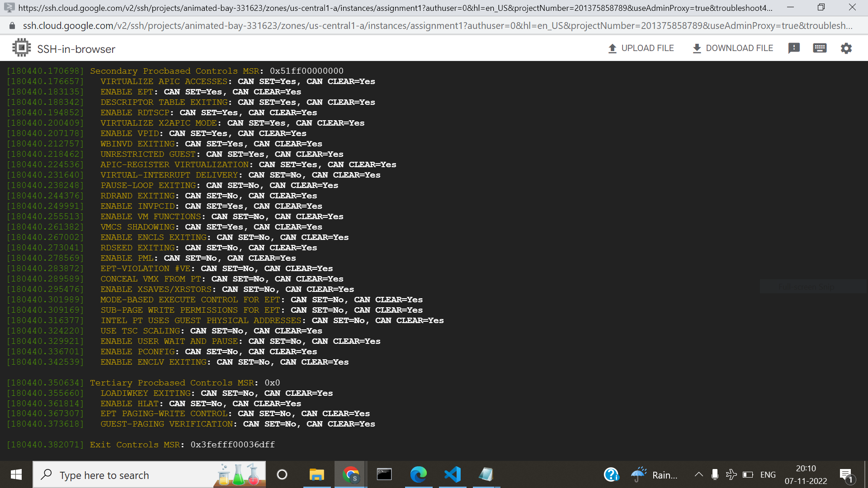Click DOWNLOAD FILE in the toolbar
This screenshot has width=868, height=488.
coord(732,48)
